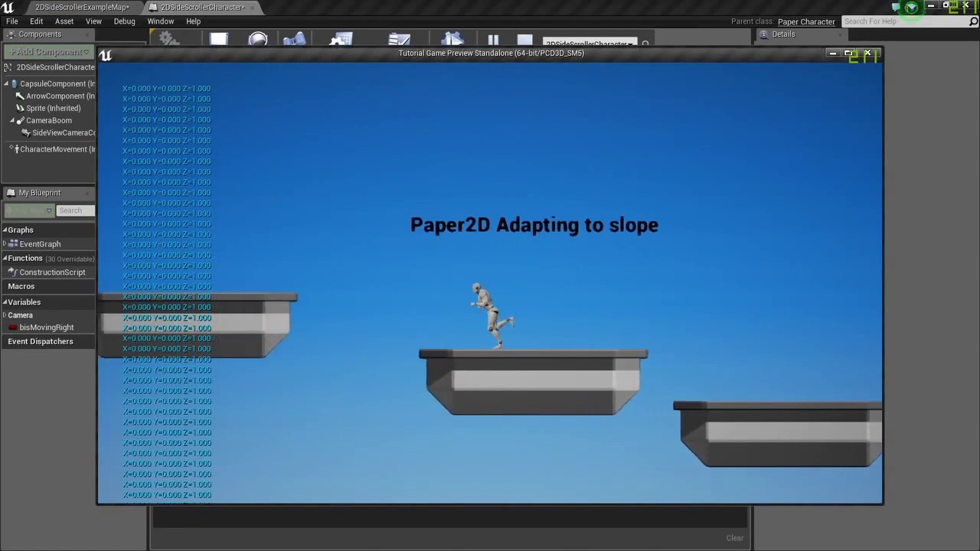Open the Window menu
This screenshot has height=551, width=980.
coord(161,21)
